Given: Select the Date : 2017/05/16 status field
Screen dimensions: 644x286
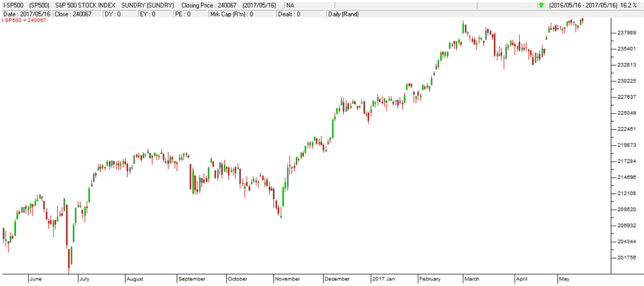Looking at the screenshot, I should pyautogui.click(x=26, y=14).
